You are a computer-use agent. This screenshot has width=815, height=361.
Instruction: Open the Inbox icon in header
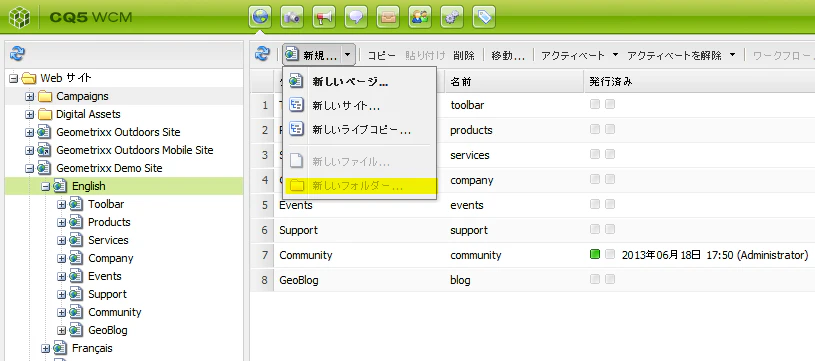pos(388,17)
